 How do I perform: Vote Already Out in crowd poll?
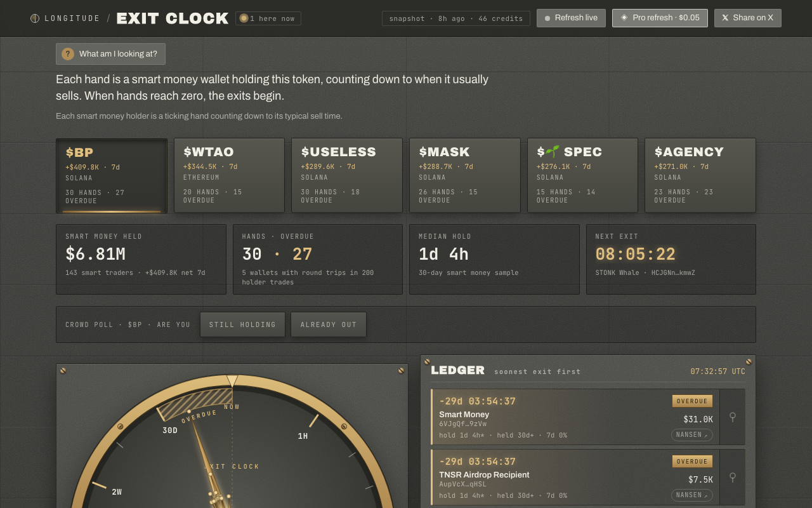tap(329, 324)
